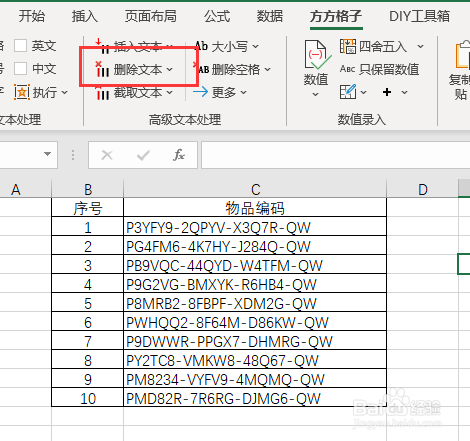Expand the 执行 dropdown arrow
The image size is (470, 441).
pyautogui.click(x=65, y=92)
